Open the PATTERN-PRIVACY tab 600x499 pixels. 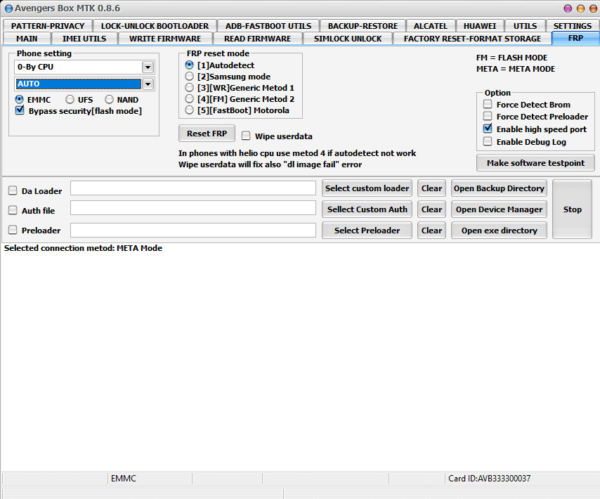coord(48,26)
